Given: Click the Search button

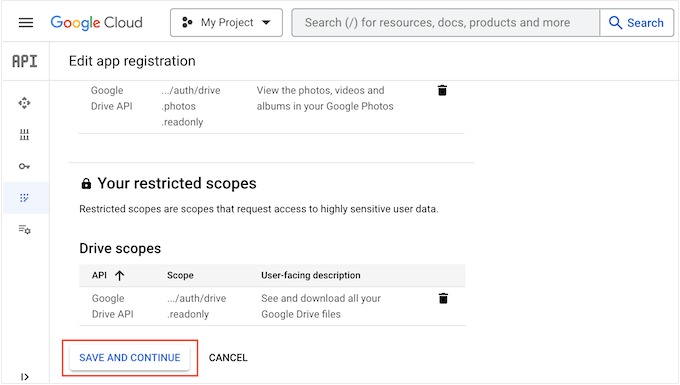Looking at the screenshot, I should tap(637, 23).
